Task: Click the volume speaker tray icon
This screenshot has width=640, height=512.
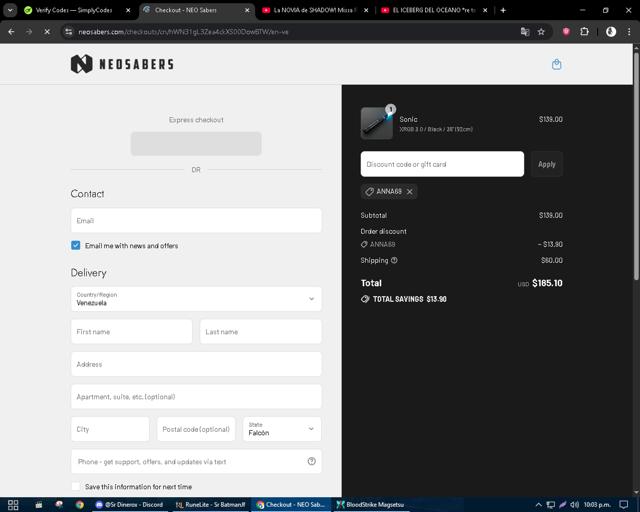Action: click(574, 505)
